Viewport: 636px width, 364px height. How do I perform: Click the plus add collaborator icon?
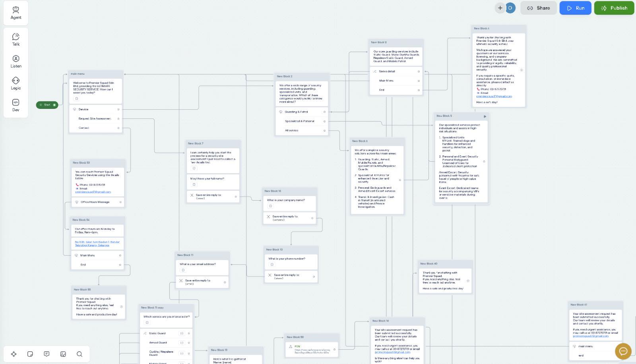click(500, 8)
